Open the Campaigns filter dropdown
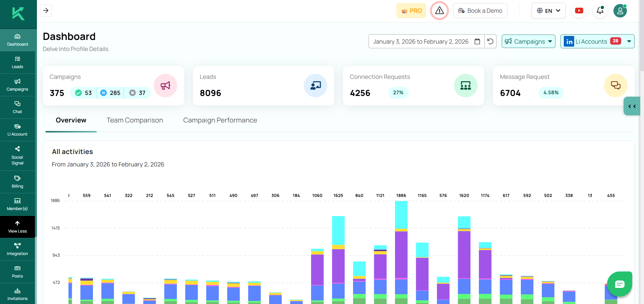The height and width of the screenshot is (304, 644). [528, 41]
